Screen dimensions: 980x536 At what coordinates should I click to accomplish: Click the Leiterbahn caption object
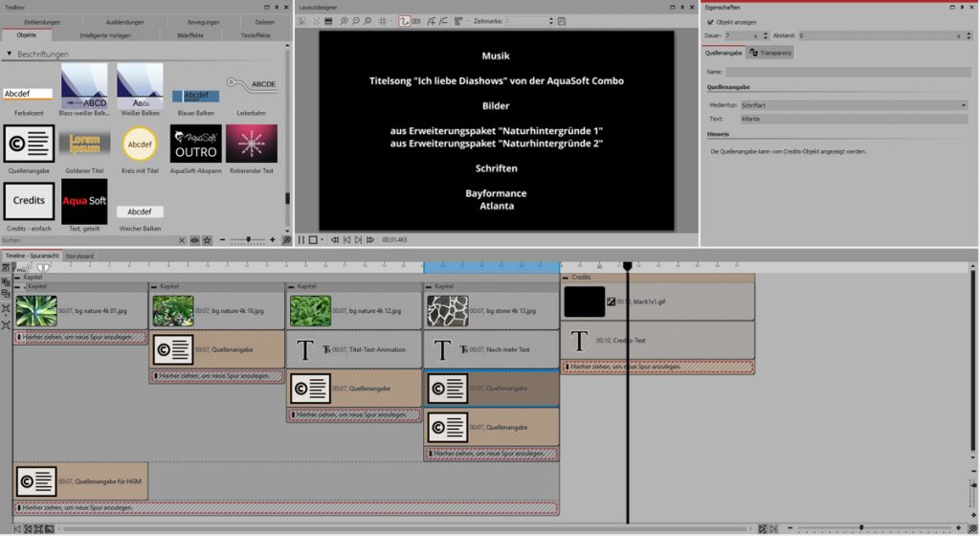pos(251,86)
